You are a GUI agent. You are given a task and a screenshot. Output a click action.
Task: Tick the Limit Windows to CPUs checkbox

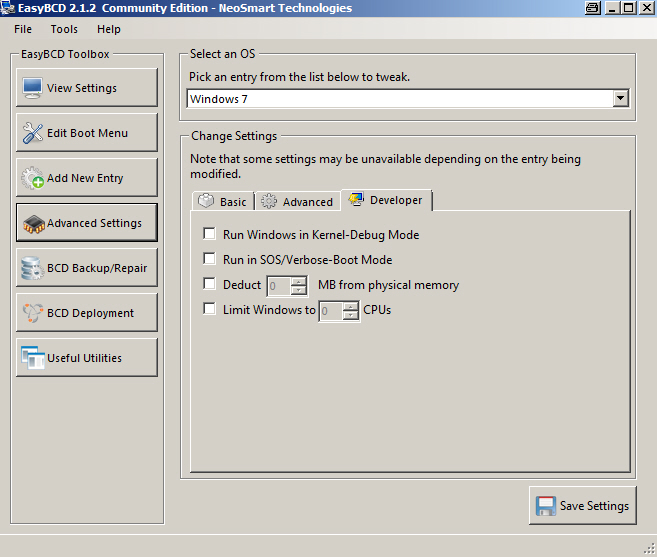pyautogui.click(x=209, y=309)
